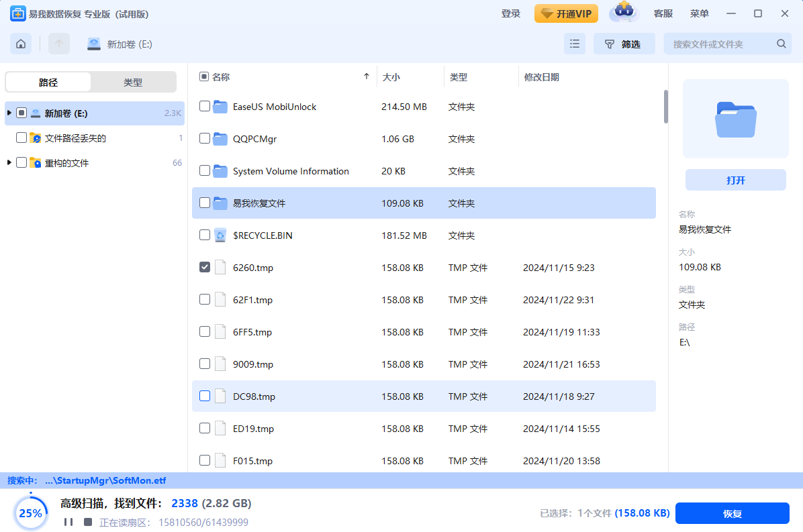
Task: Click the DC98.tmp file icon
Action: click(x=220, y=396)
